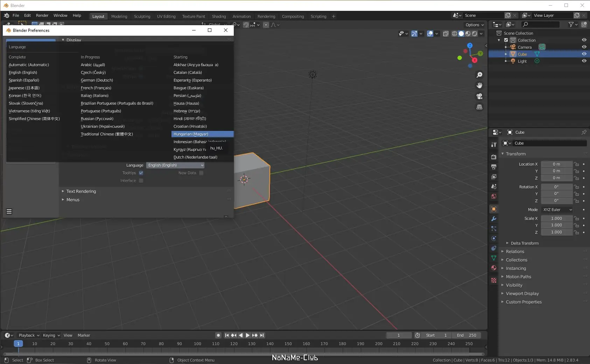Switch to the Sculpting workspace tab
The image size is (590, 364).
142,16
